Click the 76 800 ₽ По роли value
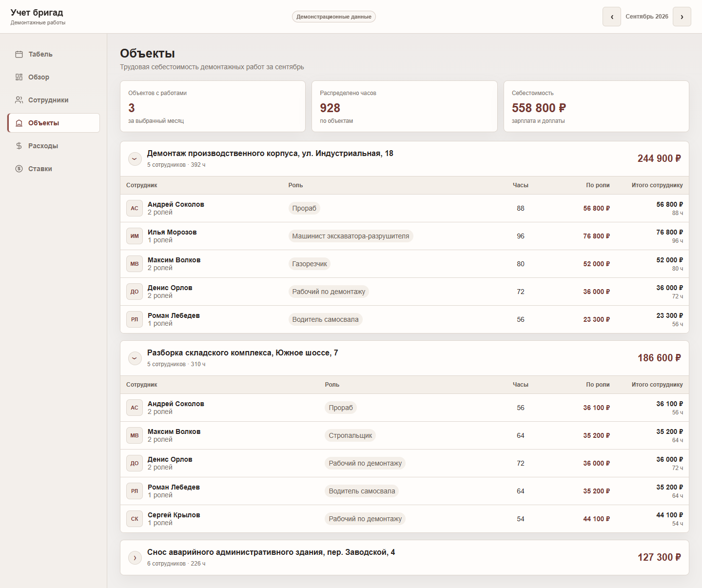The width and height of the screenshot is (702, 588). coord(596,236)
